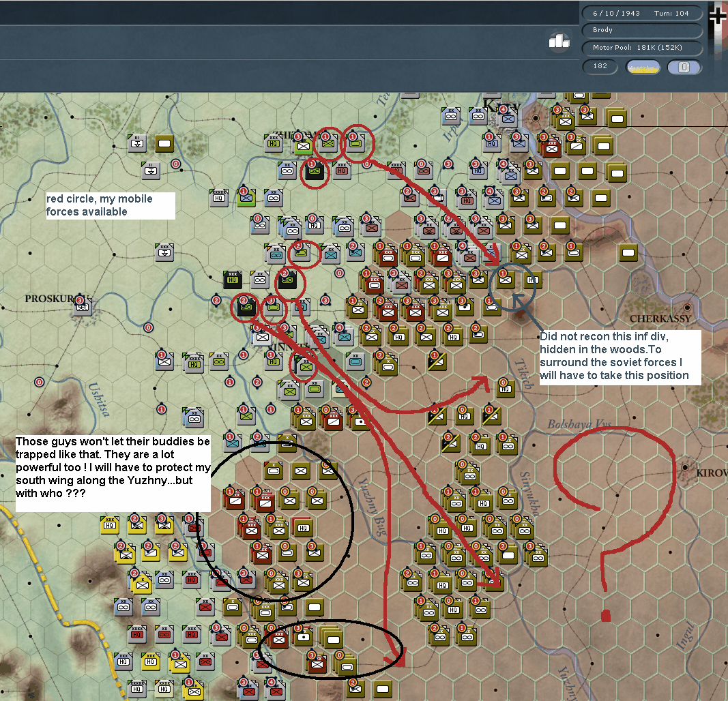The height and width of the screenshot is (701, 728).
Task: Select the green XXX HQ counter at Zhitomir
Action: (273, 143)
